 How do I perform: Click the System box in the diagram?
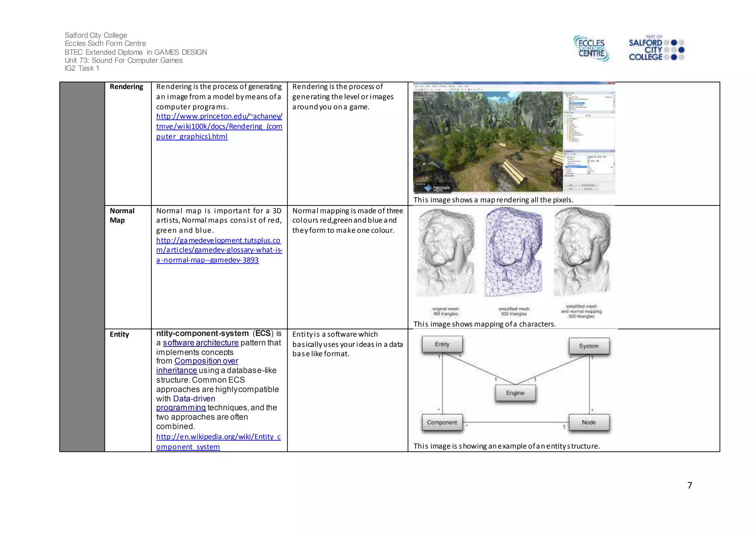[589, 346]
